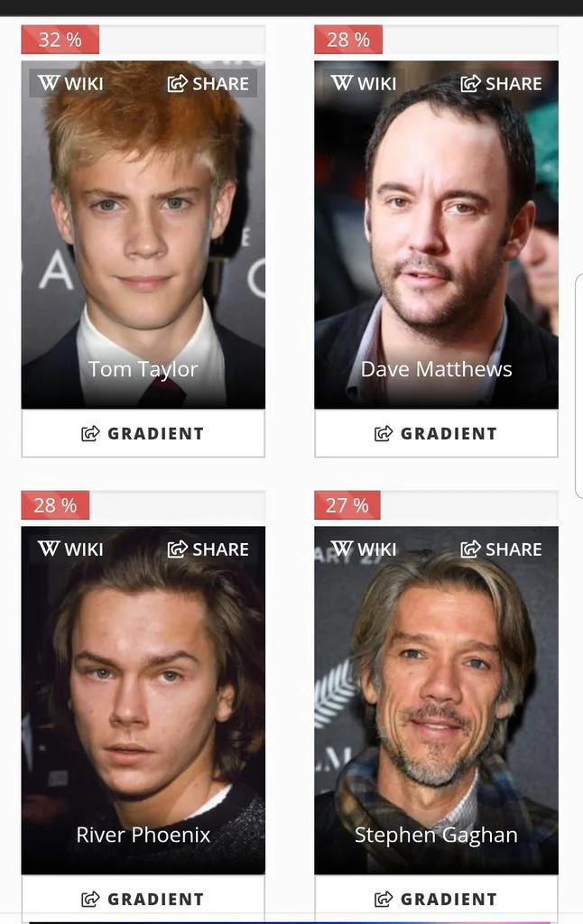
Task: Open the River Phoenix photo thumbnail
Action: (143, 700)
